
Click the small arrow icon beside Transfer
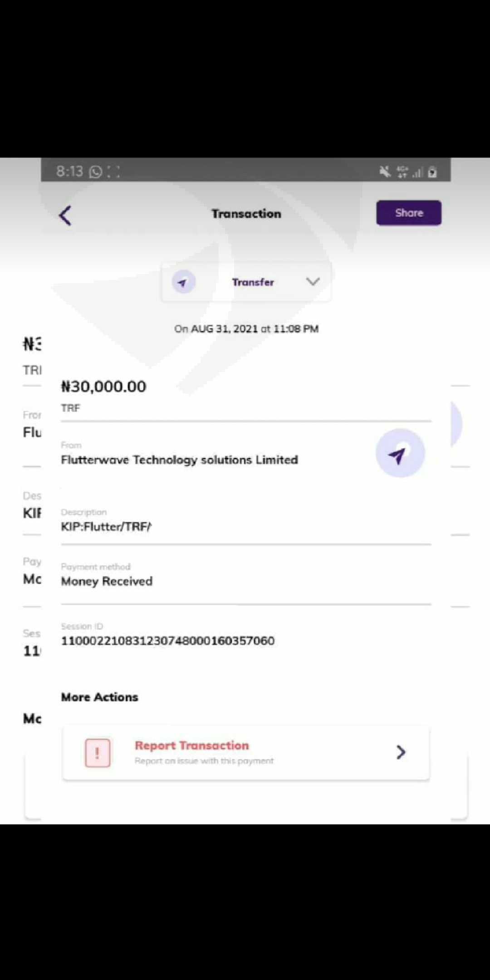[183, 282]
